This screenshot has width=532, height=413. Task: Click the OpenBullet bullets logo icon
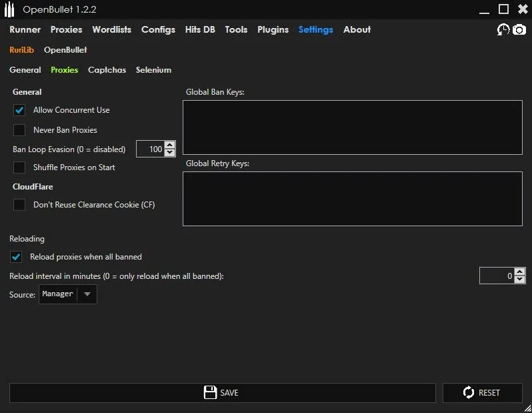tap(9, 9)
